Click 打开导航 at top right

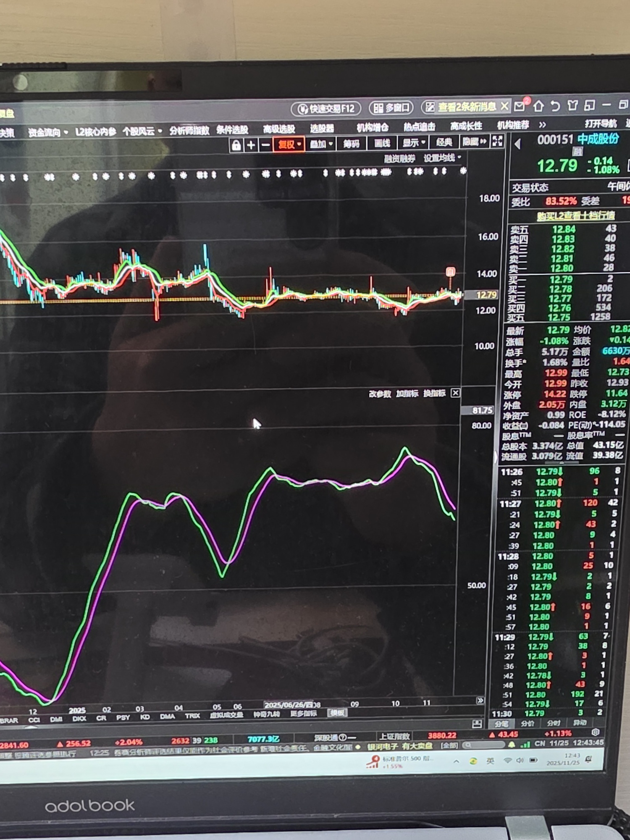601,123
